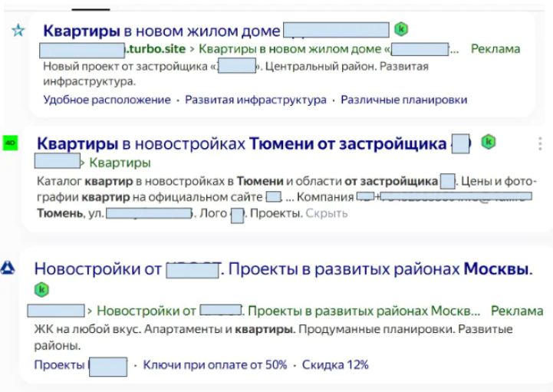Viewport: 553px width, 392px height.
Task: Click the star favicon of the first result
Action: pos(18,31)
